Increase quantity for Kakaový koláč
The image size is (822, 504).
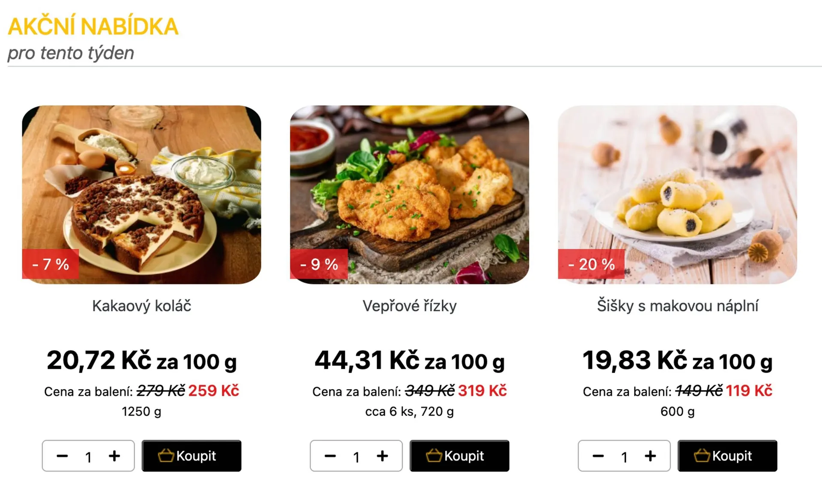pos(114,456)
